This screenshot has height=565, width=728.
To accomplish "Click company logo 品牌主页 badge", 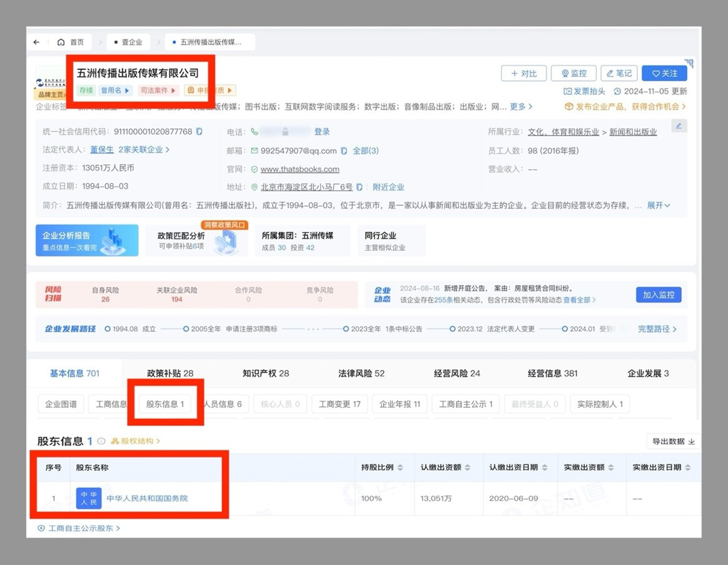I will 50,94.
